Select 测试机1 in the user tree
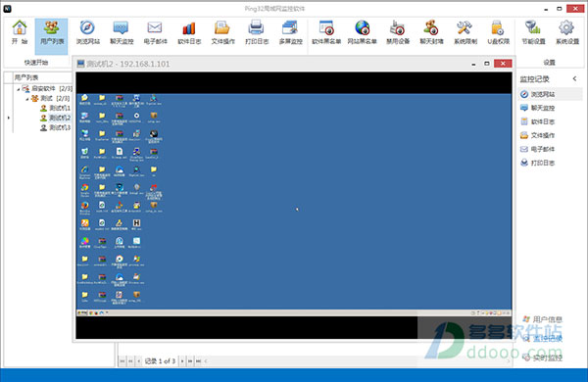Viewport: 588px width, 382px height. click(x=56, y=108)
